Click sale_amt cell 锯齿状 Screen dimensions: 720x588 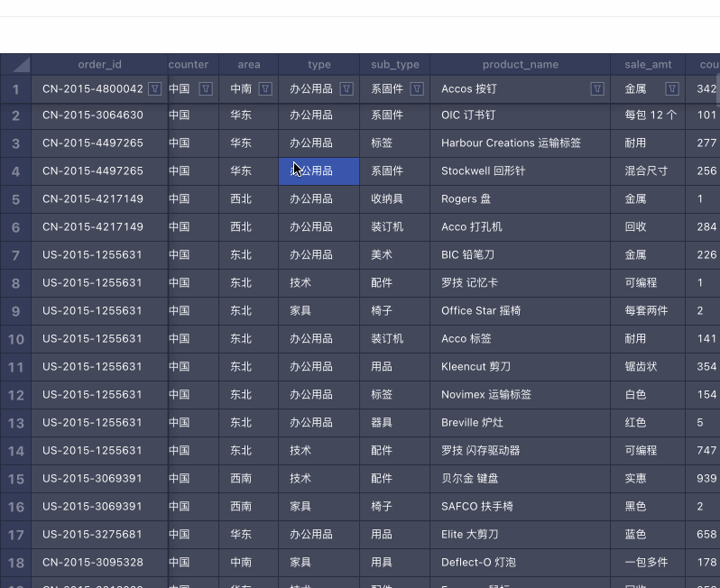click(648, 367)
